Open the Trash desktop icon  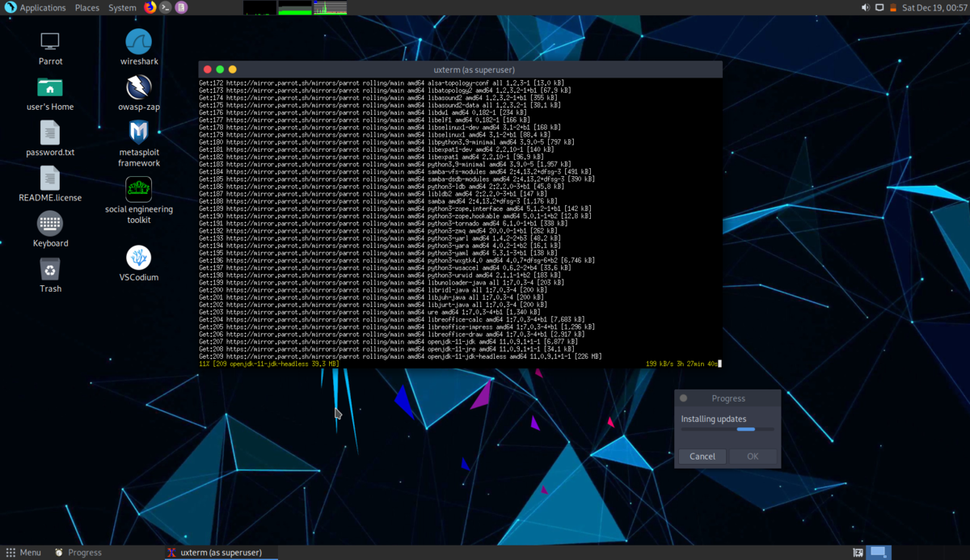pyautogui.click(x=50, y=269)
